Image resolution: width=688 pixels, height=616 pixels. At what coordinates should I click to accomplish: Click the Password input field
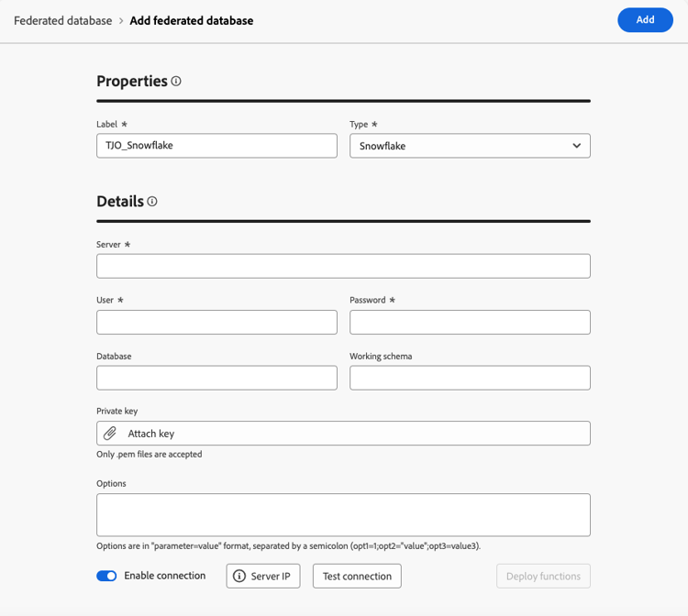point(470,322)
